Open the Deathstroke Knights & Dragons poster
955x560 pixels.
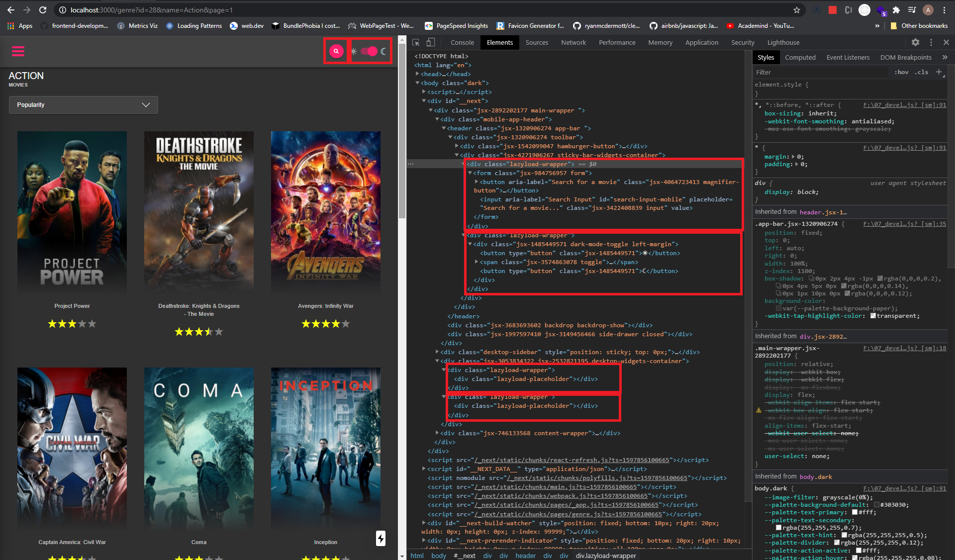click(x=199, y=212)
